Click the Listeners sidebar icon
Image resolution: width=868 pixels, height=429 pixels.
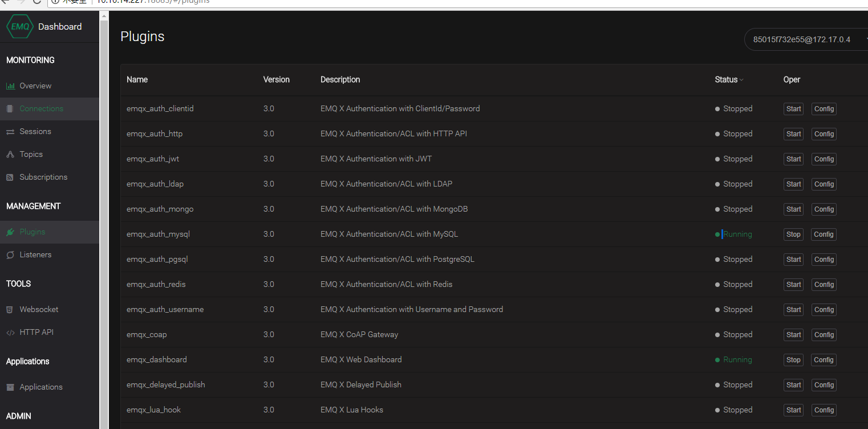[x=10, y=255]
